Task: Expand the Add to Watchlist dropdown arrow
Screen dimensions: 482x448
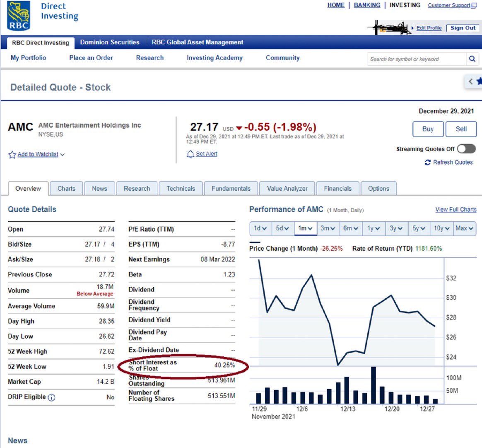Action: 63,155
